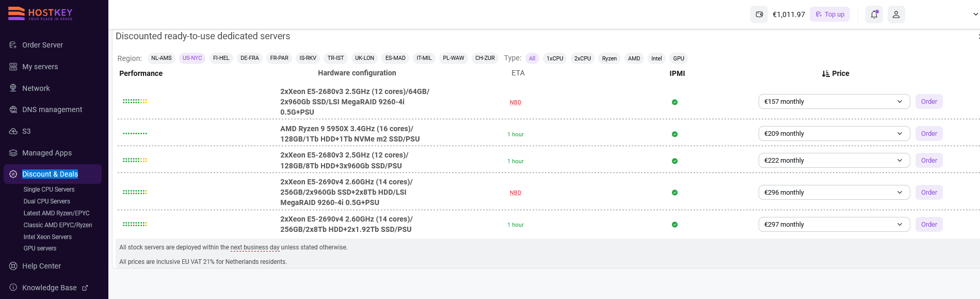The image size is (980, 299).
Task: Toggle the US-NYC region filter
Action: pyautogui.click(x=192, y=58)
